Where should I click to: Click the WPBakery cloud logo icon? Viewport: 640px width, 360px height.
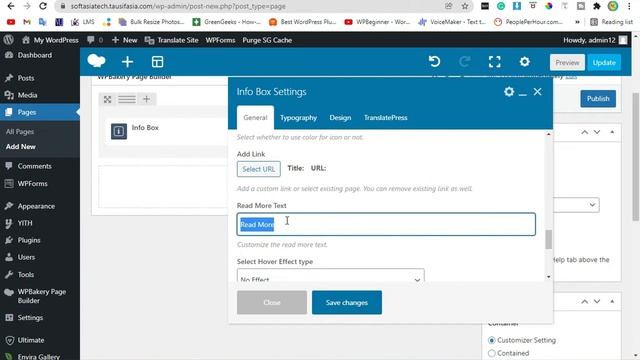(x=96, y=61)
